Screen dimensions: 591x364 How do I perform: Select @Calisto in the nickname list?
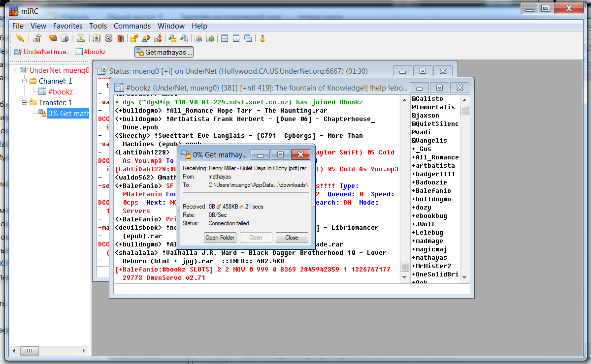(x=427, y=99)
